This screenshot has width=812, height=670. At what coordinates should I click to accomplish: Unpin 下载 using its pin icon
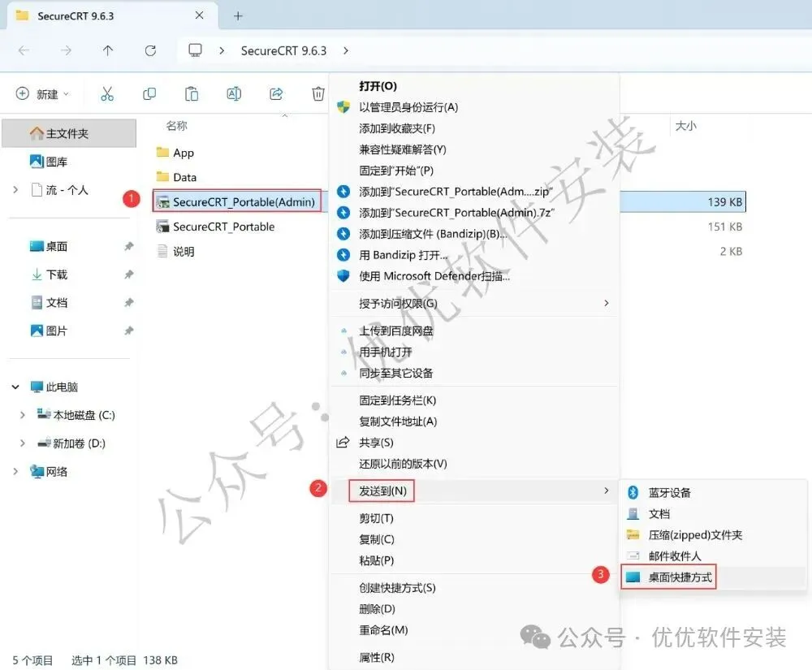click(129, 274)
